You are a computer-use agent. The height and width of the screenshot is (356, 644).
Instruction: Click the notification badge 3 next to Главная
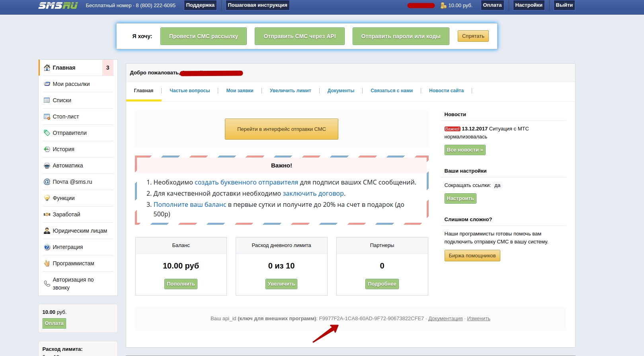(107, 68)
